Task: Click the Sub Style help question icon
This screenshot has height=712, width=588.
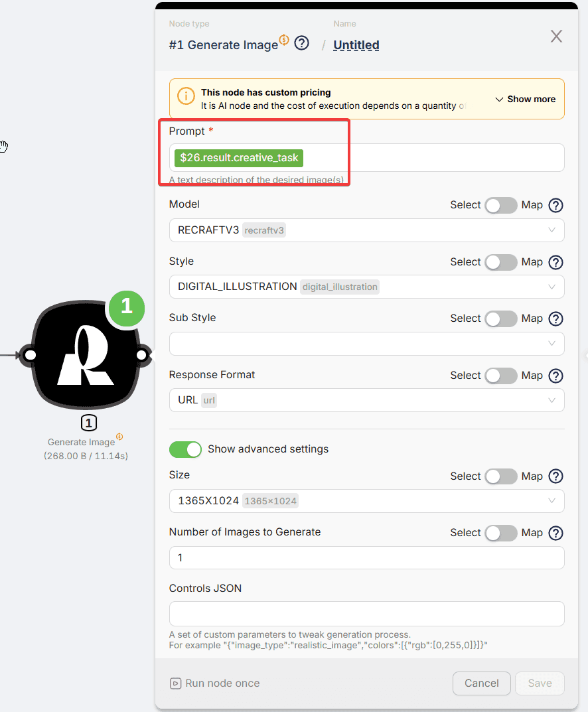Action: pyautogui.click(x=556, y=319)
